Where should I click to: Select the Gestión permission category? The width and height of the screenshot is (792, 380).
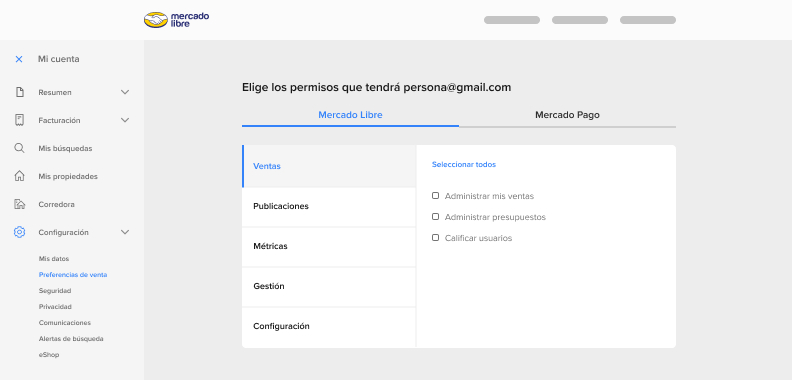tap(329, 287)
